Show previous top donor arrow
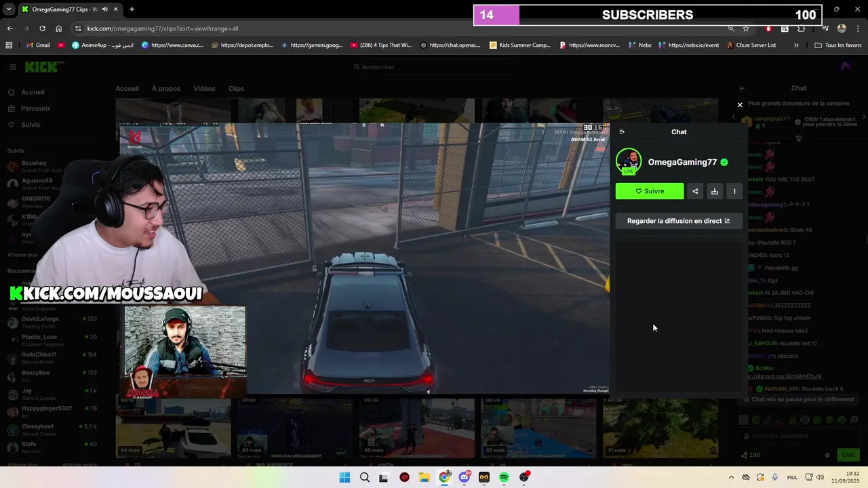868x488 pixels. coord(734,117)
